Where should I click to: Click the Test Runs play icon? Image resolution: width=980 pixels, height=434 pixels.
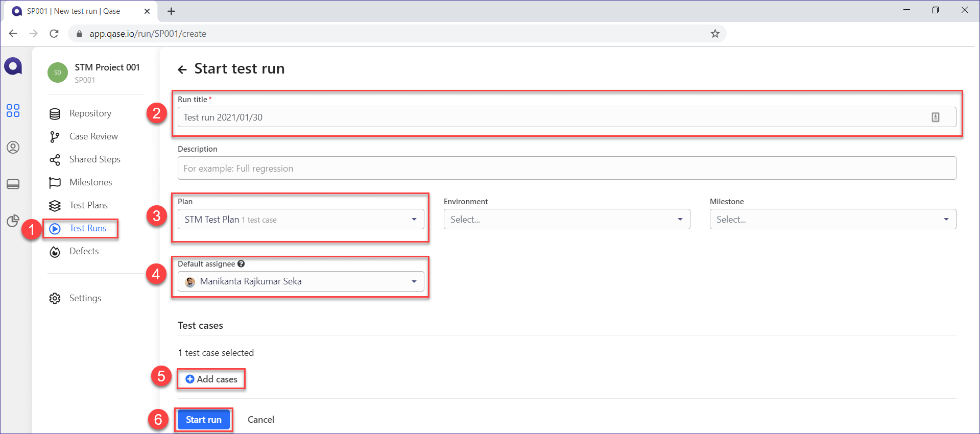point(55,229)
